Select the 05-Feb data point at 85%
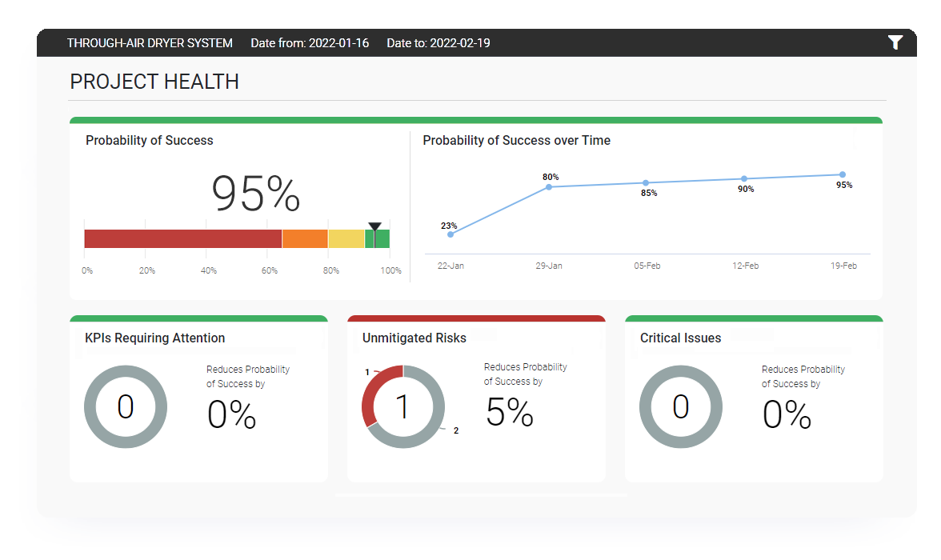This screenshot has width=941, height=560. [646, 183]
